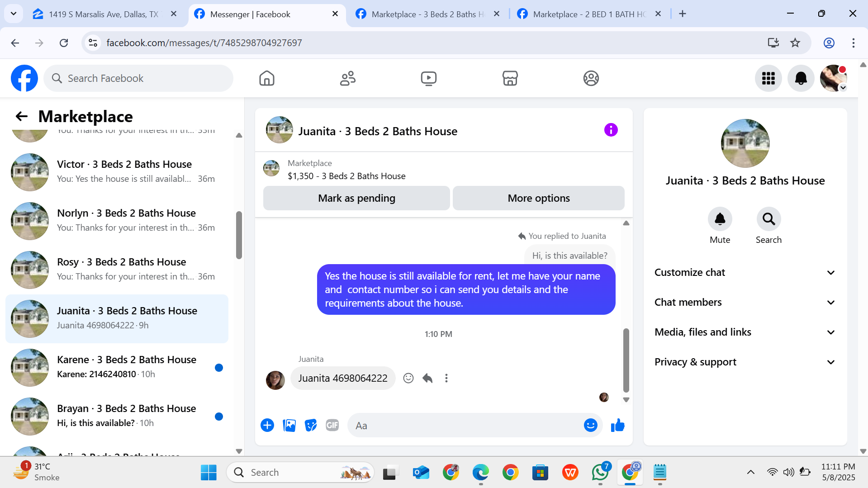
Task: Open the Video (Watch) icon
Action: coord(429,78)
